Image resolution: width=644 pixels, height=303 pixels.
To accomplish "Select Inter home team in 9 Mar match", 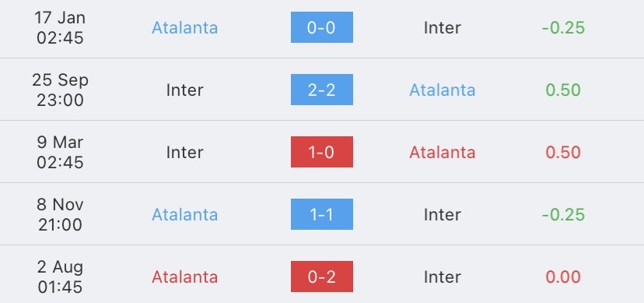I will point(185,153).
